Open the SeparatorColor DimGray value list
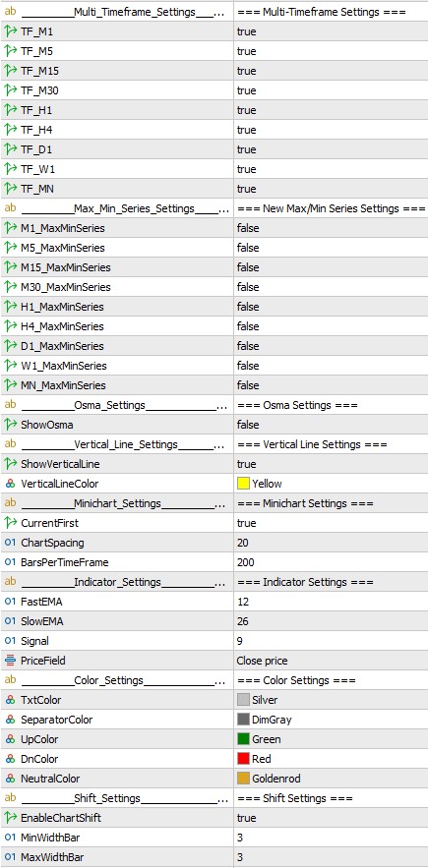 [x=331, y=720]
